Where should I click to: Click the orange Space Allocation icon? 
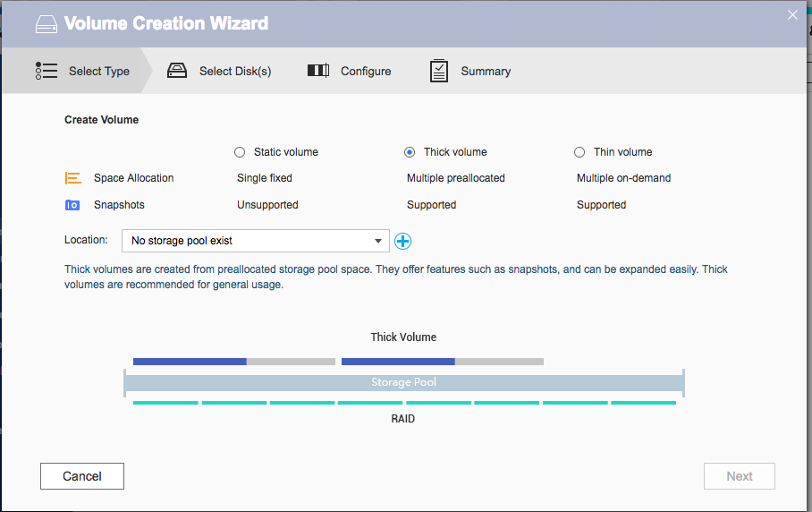pos(73,178)
